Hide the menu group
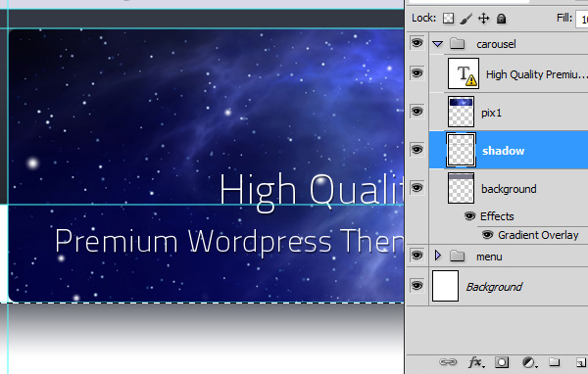This screenshot has width=588, height=374. click(x=417, y=256)
